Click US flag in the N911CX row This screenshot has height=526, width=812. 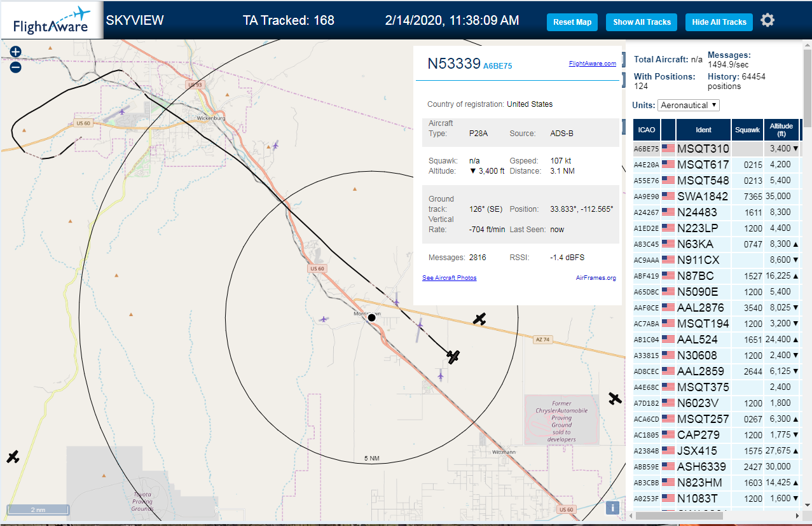click(668, 260)
